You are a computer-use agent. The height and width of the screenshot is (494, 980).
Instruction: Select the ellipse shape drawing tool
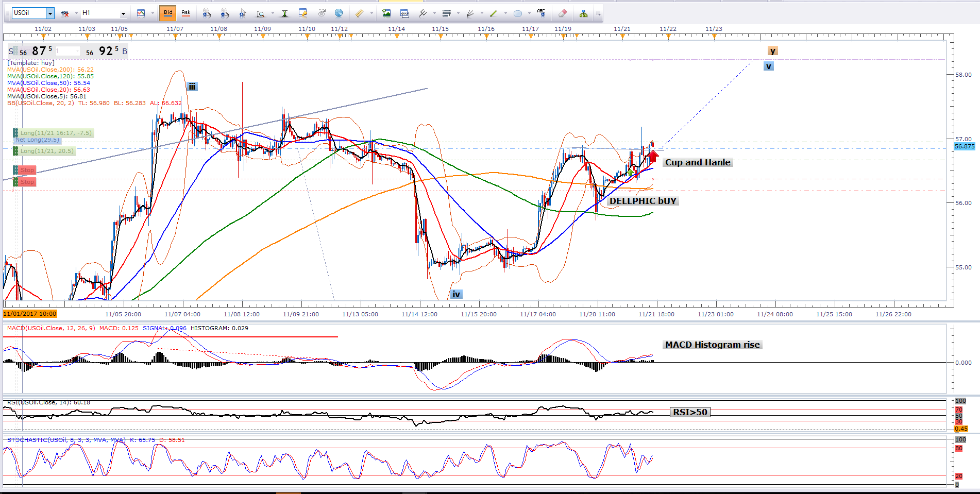click(x=518, y=13)
